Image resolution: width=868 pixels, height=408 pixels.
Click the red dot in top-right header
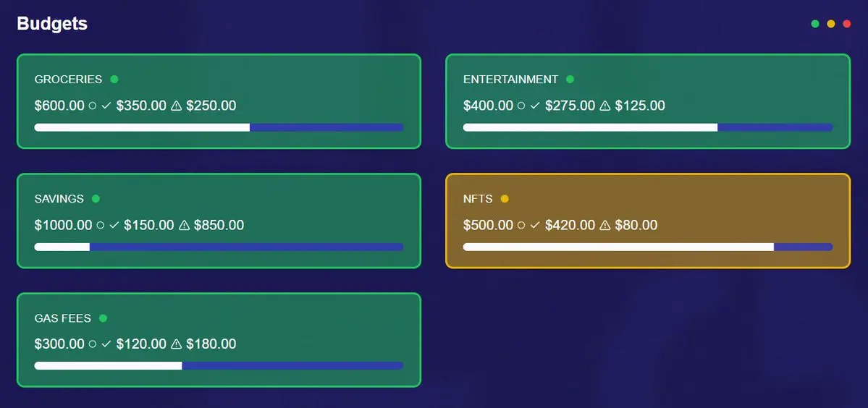click(846, 24)
